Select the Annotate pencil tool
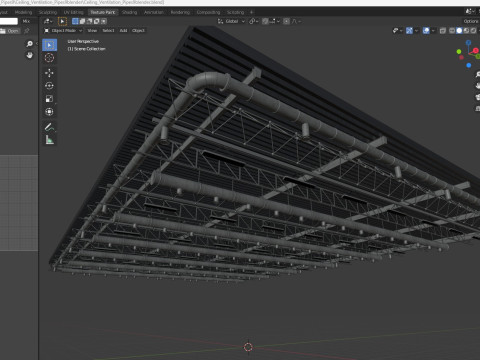The height and width of the screenshot is (360, 480). 49,127
